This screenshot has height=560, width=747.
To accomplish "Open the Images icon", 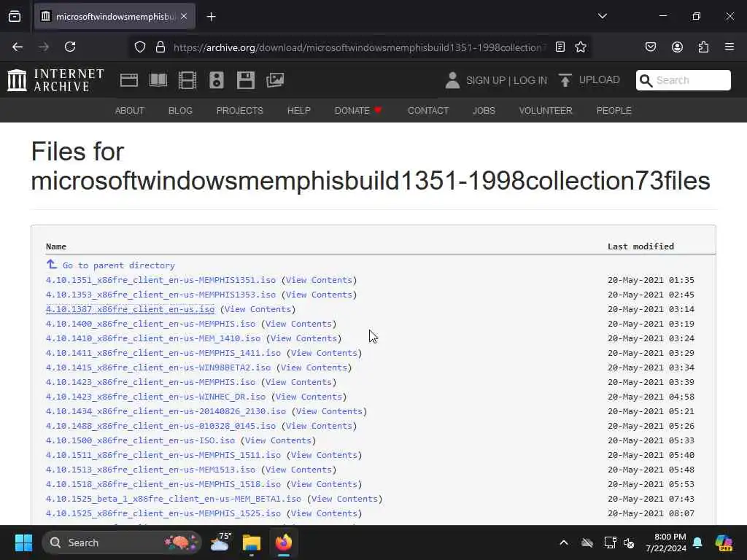I will [275, 80].
